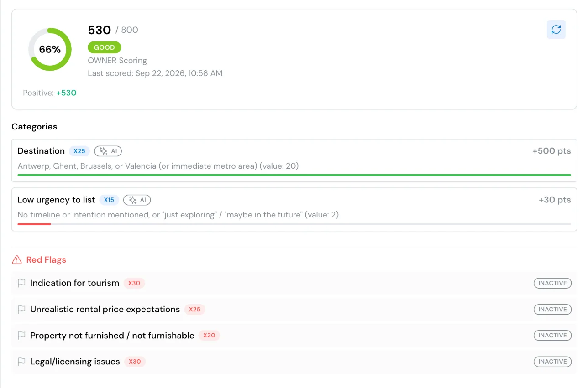Click the X20 badge on Property not furnished
Screen dimensions: 588x388
point(209,336)
